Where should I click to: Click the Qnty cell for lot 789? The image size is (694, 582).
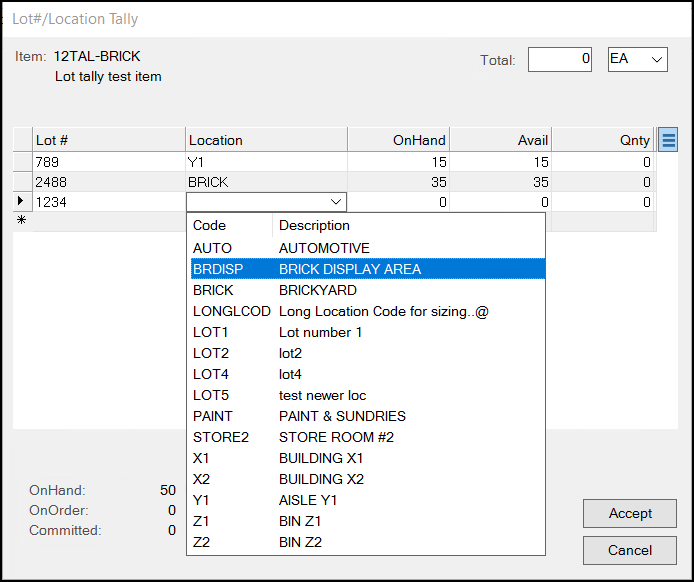coord(602,162)
